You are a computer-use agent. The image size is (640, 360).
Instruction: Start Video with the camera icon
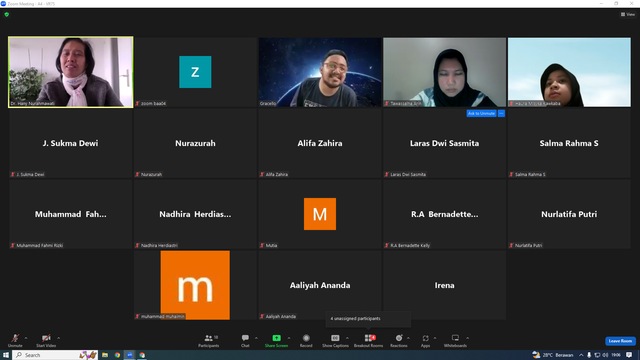point(46,340)
